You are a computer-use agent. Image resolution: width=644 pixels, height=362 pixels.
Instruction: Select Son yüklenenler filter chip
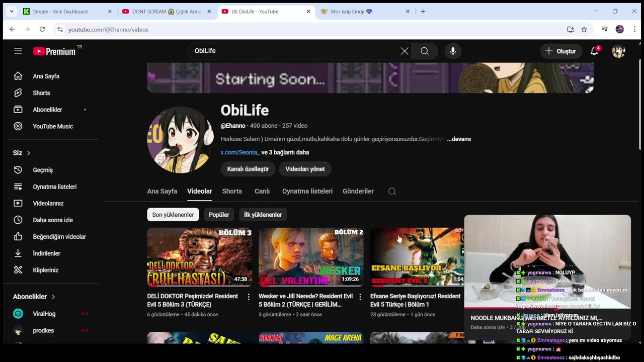[173, 215]
